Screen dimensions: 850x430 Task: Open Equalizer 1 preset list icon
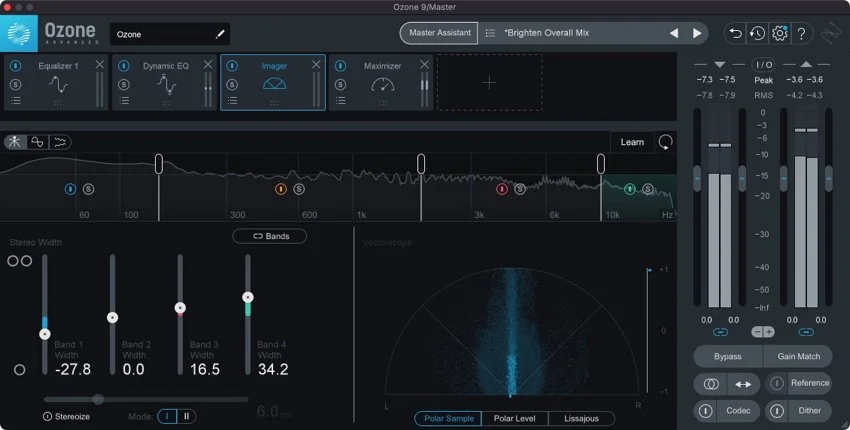(x=16, y=100)
